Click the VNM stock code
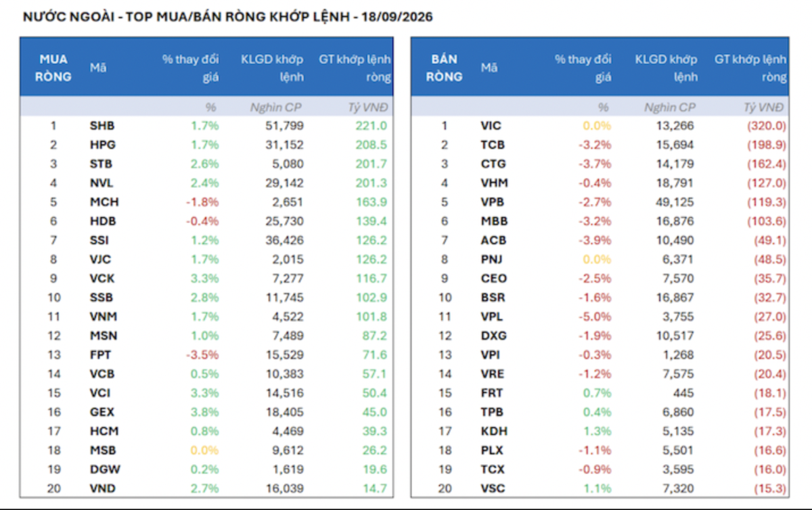The width and height of the screenshot is (812, 510). 103,317
